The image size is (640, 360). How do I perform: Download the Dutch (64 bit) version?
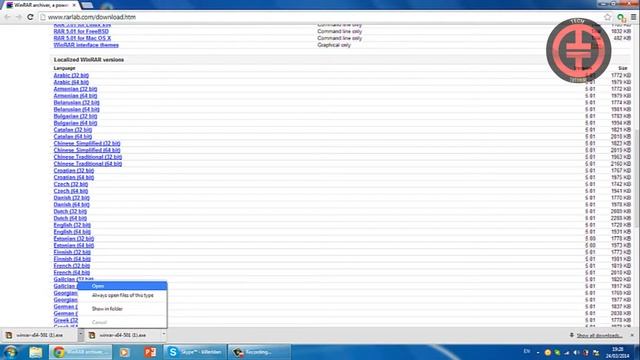click(70, 218)
